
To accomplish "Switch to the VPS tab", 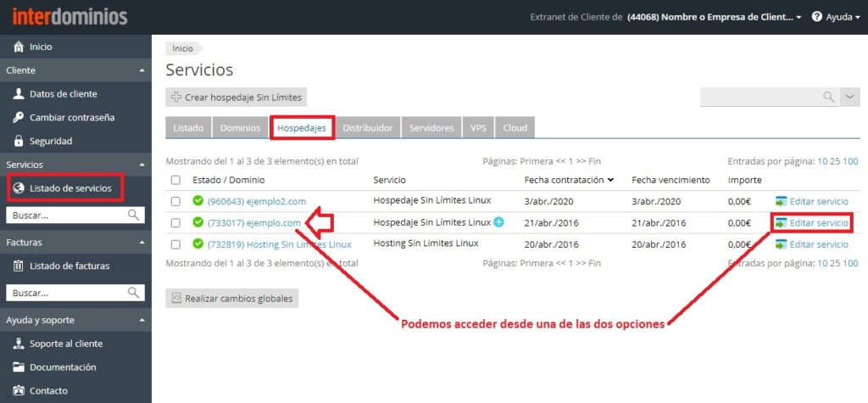I will 478,127.
